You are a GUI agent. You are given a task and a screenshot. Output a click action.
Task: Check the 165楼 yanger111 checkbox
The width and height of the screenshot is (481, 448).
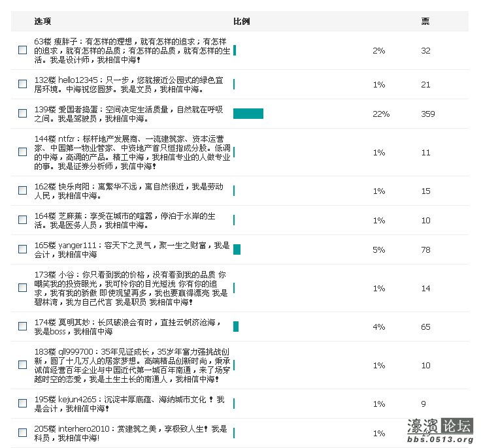22,249
